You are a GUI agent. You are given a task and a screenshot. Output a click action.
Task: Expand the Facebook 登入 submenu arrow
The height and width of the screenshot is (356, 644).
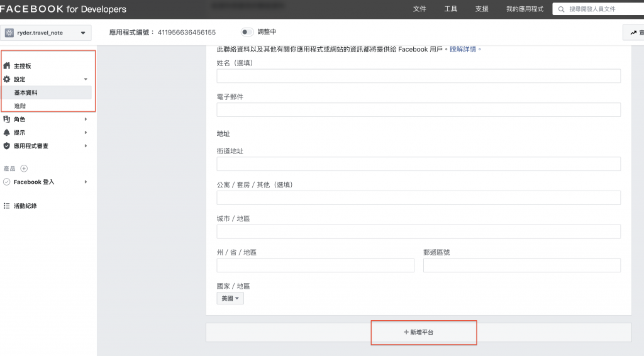tap(86, 182)
